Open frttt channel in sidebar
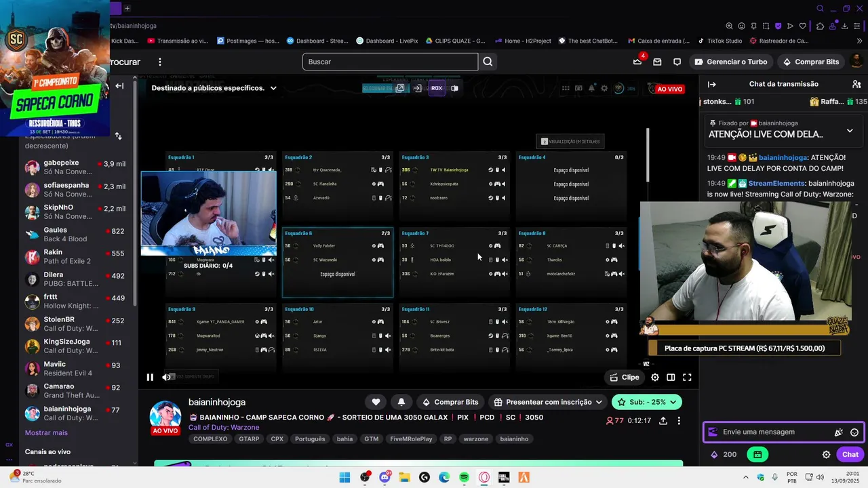Image resolution: width=868 pixels, height=488 pixels. click(75, 302)
